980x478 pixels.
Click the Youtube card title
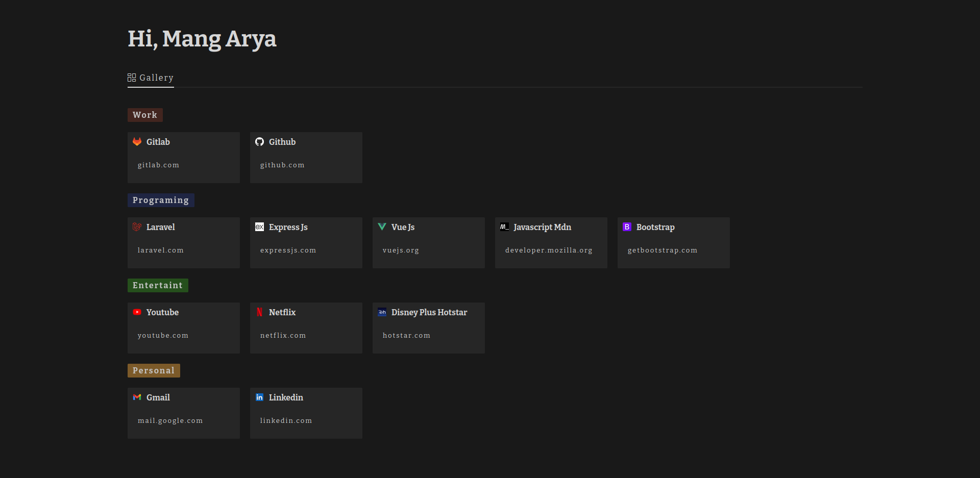tap(162, 312)
